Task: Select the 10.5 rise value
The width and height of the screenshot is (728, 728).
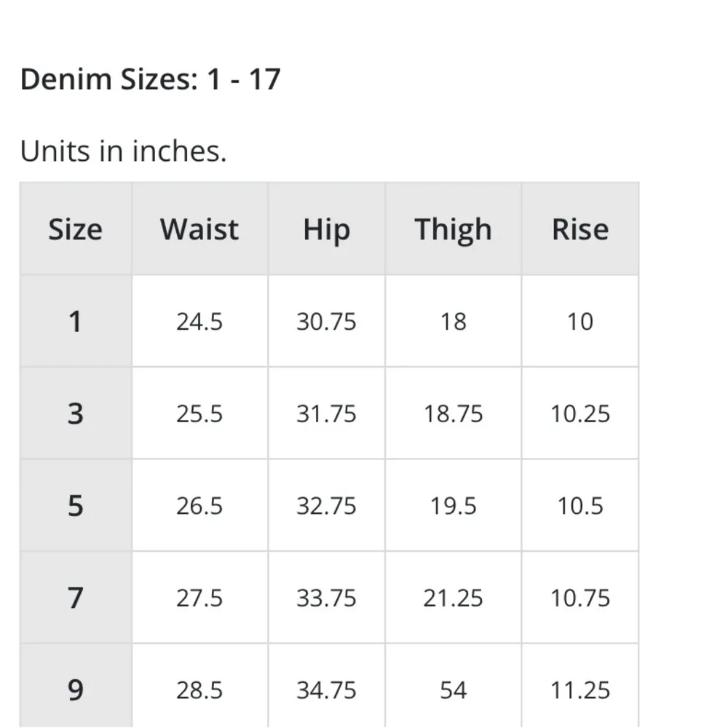Action: (x=580, y=505)
